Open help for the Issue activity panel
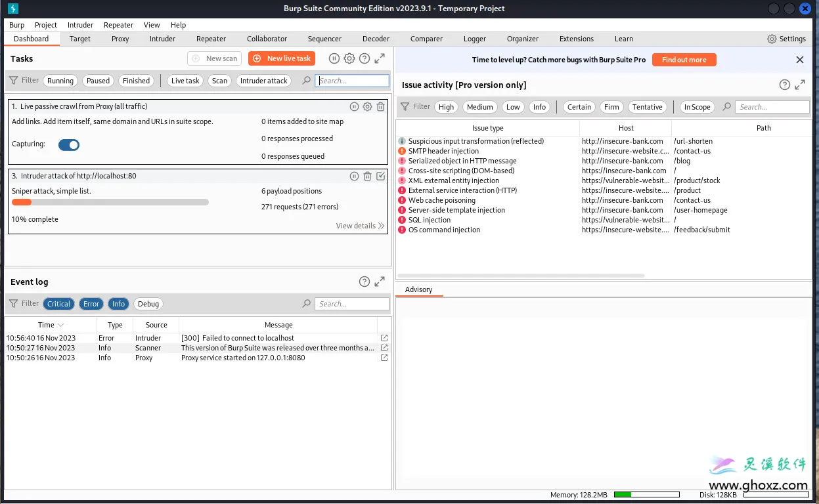819x504 pixels. [785, 85]
